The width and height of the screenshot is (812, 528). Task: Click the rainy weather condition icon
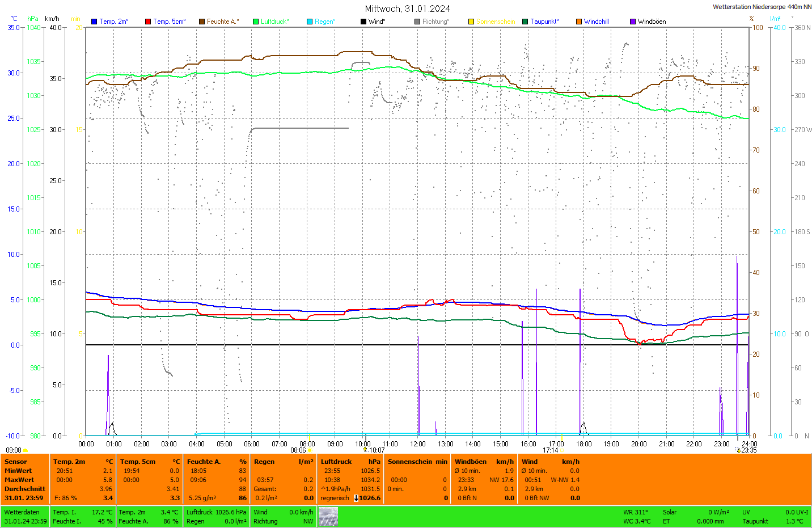pyautogui.click(x=328, y=517)
